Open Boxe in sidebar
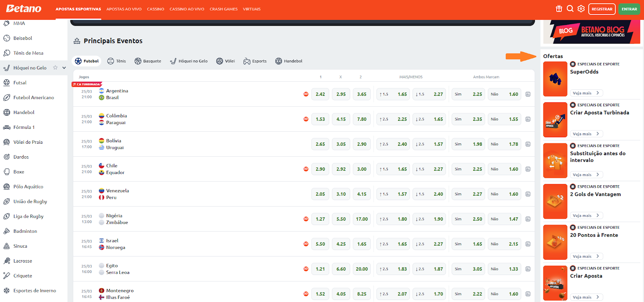The width and height of the screenshot is (644, 302). point(19,172)
